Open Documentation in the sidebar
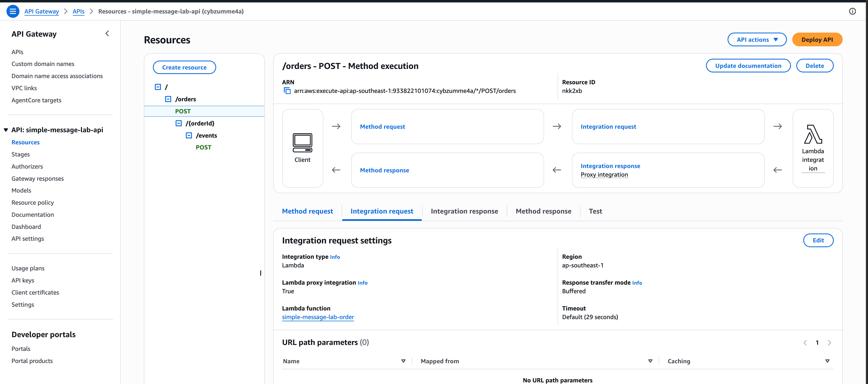868x384 pixels. [x=32, y=214]
